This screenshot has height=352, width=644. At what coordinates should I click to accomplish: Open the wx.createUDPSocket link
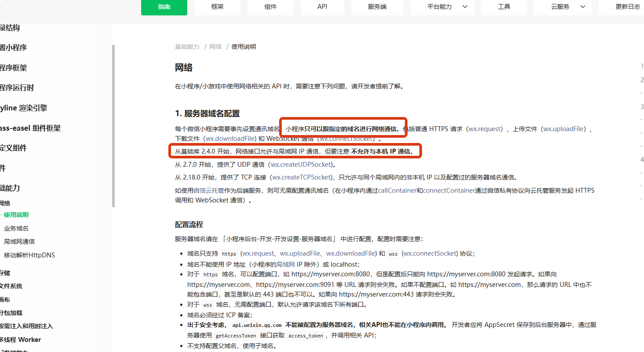[302, 165]
